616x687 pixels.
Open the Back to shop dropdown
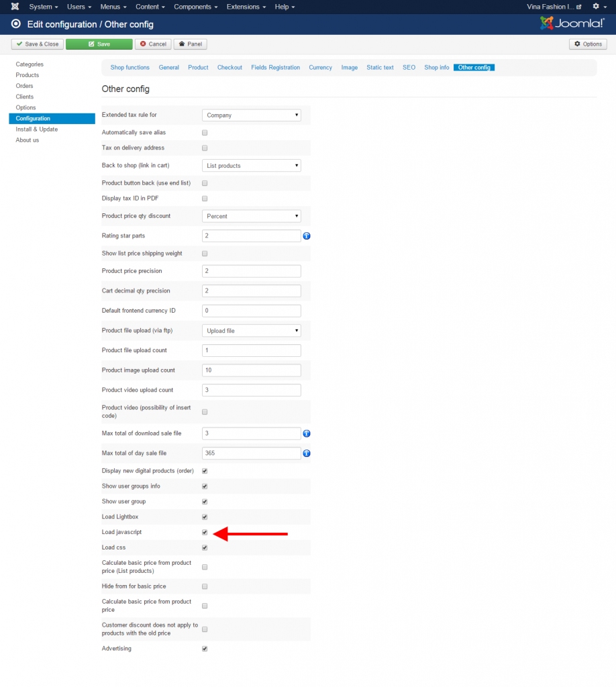(251, 166)
